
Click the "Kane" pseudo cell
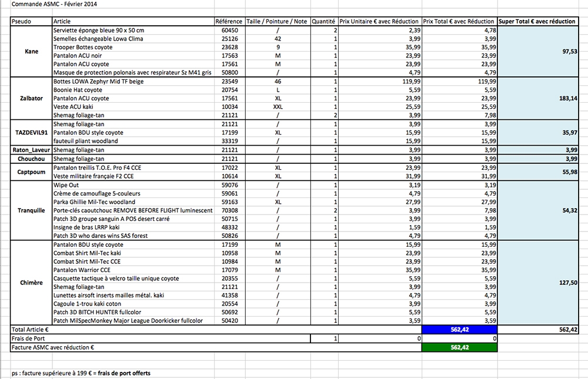31,52
